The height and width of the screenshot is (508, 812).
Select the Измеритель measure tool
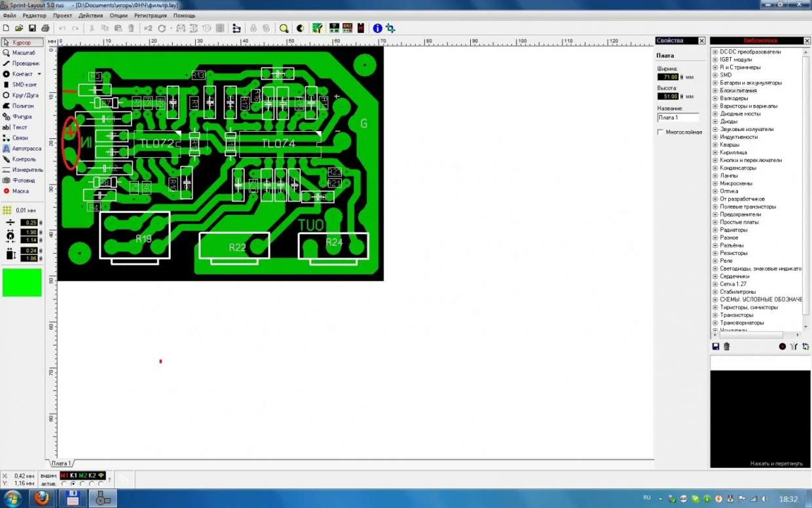pos(23,170)
